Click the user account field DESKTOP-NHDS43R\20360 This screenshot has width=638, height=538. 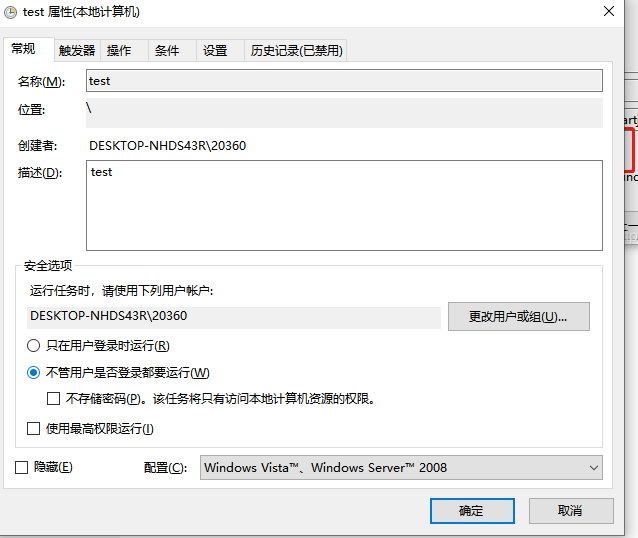[234, 317]
